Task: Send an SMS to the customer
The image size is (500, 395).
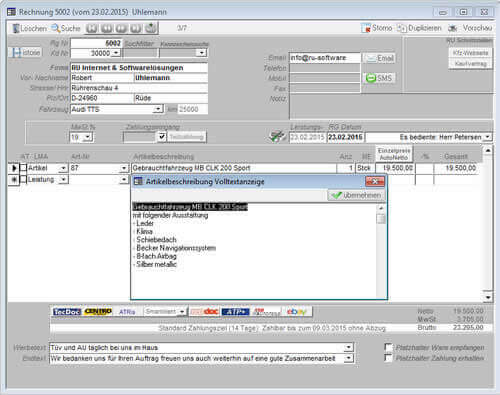Action: pos(379,78)
